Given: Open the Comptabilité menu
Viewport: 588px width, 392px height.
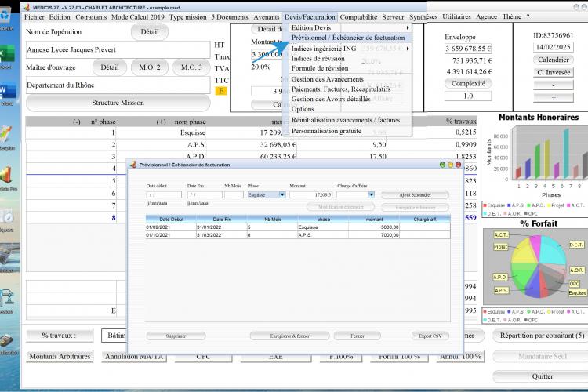Looking at the screenshot, I should 358,17.
